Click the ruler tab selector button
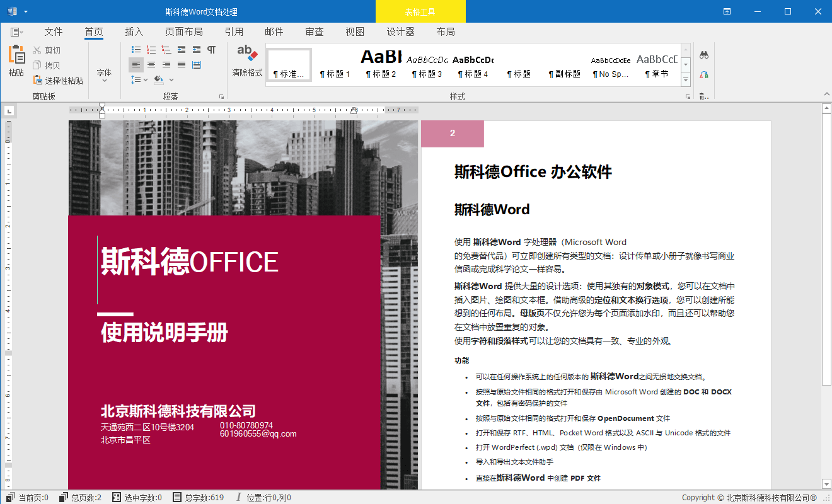The image size is (832, 504). (x=9, y=112)
